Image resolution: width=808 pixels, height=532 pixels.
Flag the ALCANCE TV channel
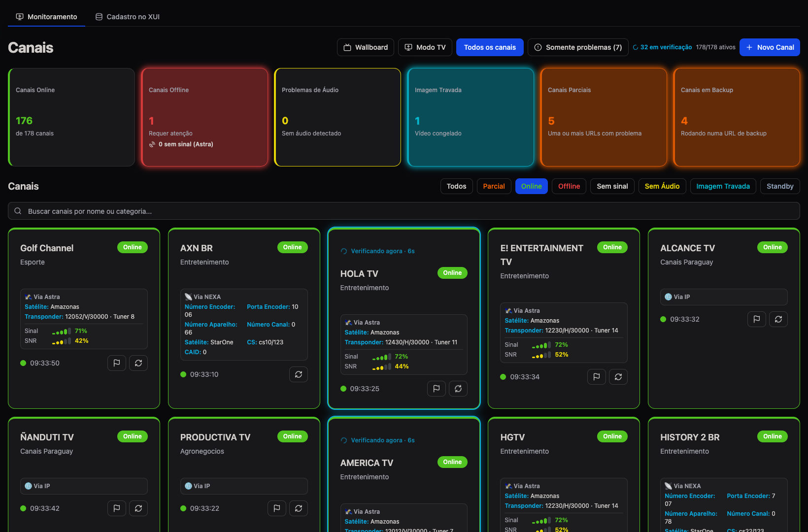coord(757,319)
